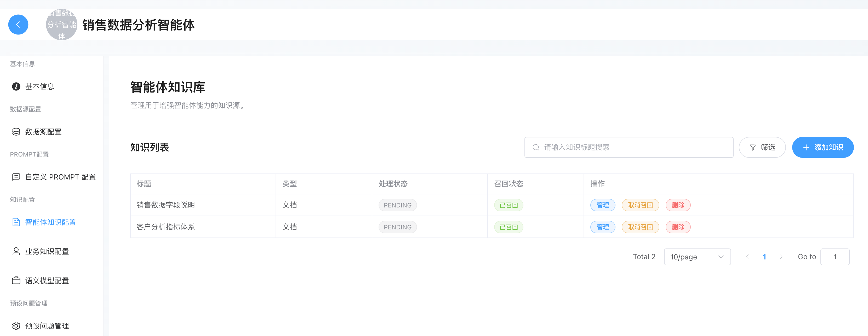868x336 pixels.
Task: Toggle 取消召回 for 客户分析指标体系
Action: click(640, 227)
